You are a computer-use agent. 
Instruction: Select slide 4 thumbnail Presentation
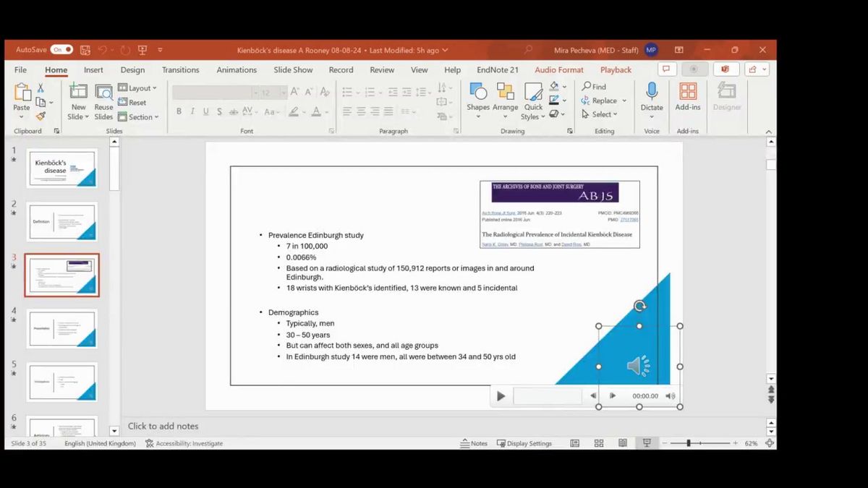click(62, 328)
